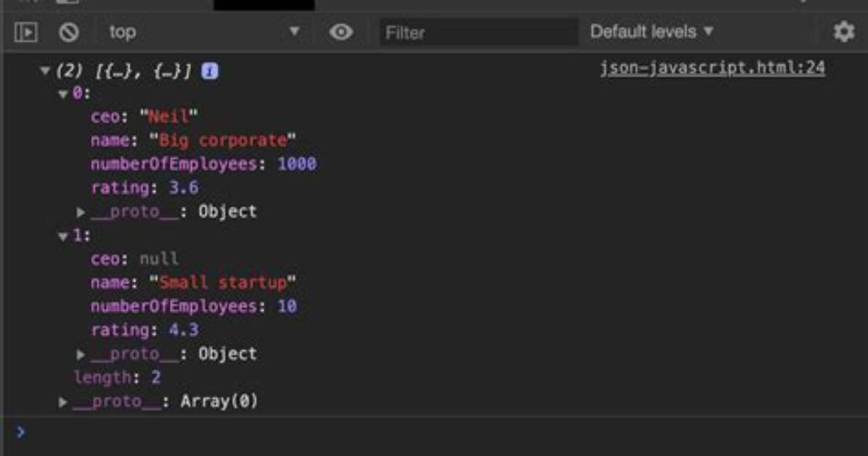Open the top context selector dropdown

tap(204, 32)
